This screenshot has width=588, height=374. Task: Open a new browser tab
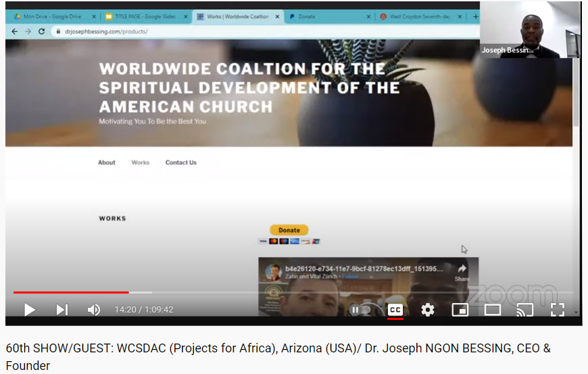[x=475, y=16]
